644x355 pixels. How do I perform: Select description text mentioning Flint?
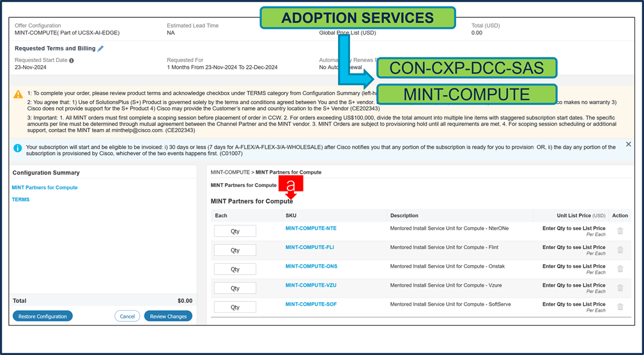click(x=445, y=247)
